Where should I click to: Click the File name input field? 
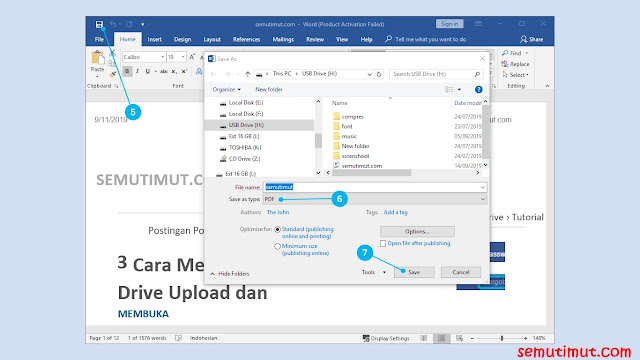pyautogui.click(x=375, y=187)
